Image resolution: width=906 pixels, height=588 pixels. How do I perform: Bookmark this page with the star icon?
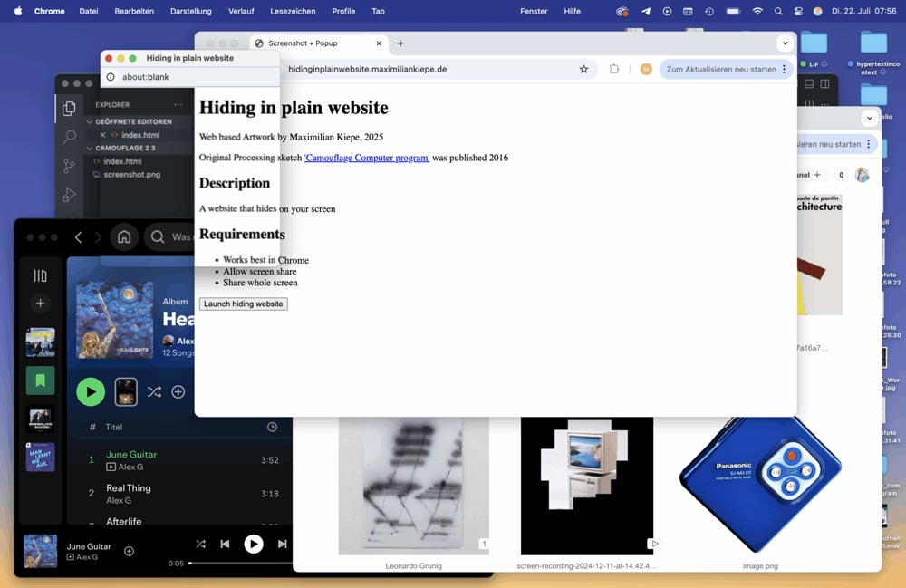tap(583, 69)
